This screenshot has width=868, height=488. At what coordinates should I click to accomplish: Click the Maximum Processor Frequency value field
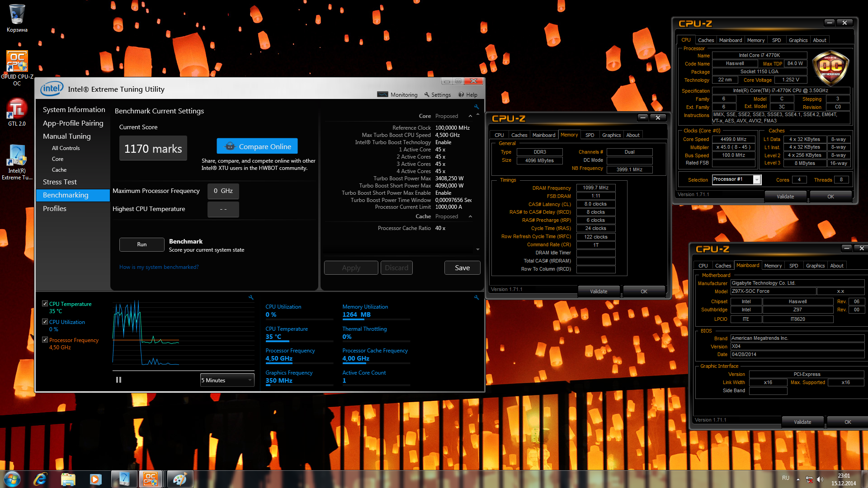click(x=223, y=191)
